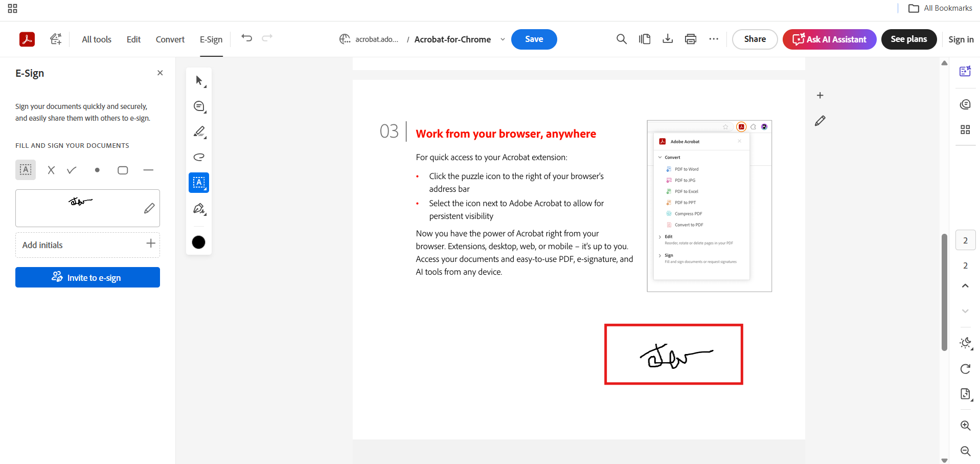The width and height of the screenshot is (980, 464).
Task: Click the plus icon beside the page
Action: click(820, 96)
